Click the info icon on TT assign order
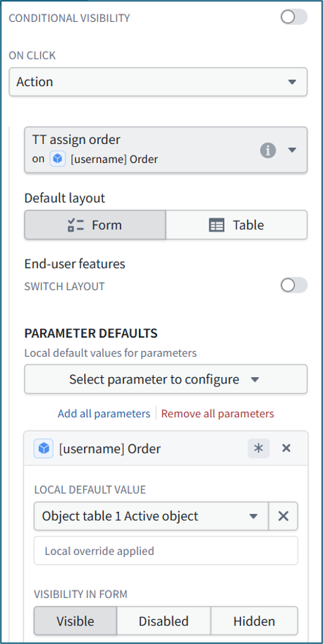323x644 pixels. 267,150
